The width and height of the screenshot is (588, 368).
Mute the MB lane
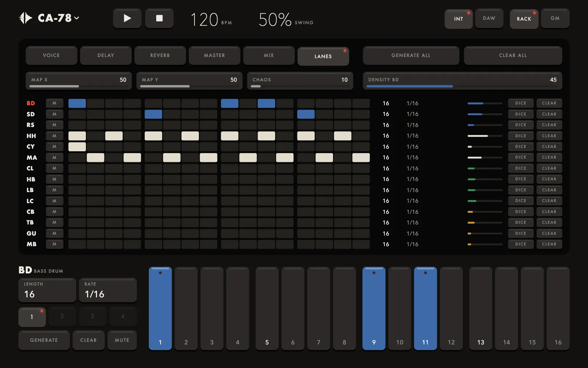(x=54, y=244)
